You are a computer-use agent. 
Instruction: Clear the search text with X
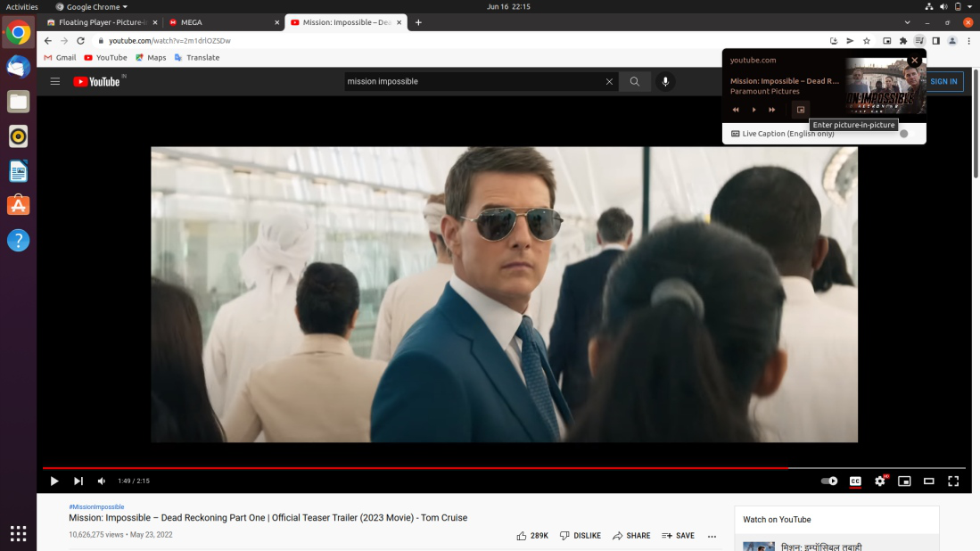pos(609,81)
